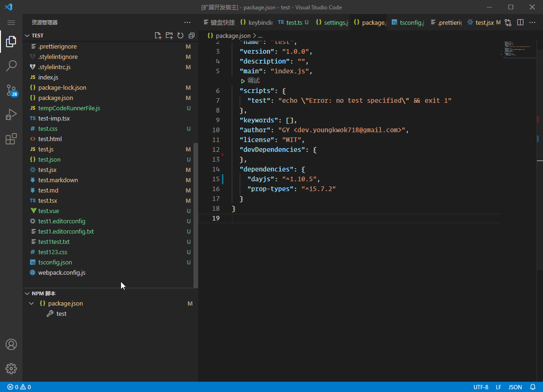Switch to the test.jsx tab

pos(484,22)
